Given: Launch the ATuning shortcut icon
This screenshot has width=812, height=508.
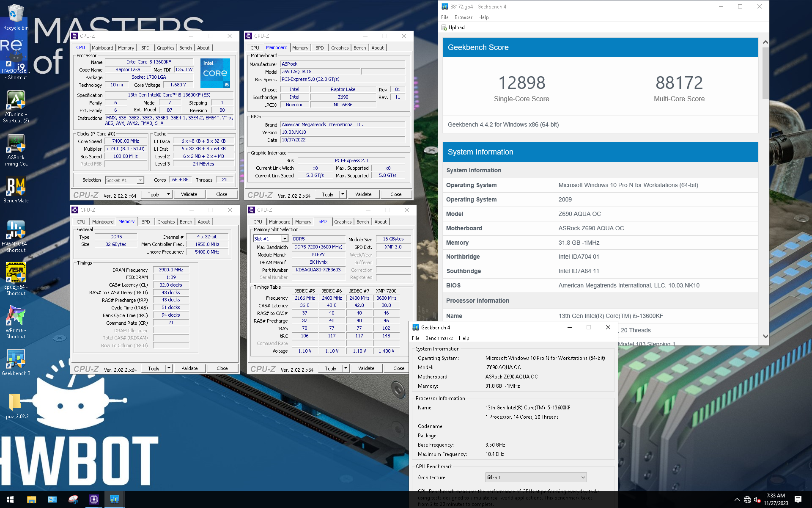Looking at the screenshot, I should pos(16,107).
